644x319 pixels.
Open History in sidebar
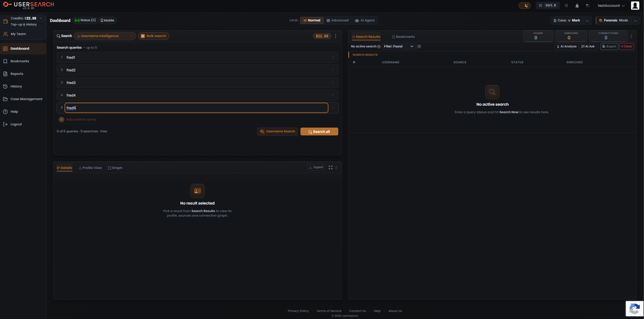pos(23,86)
